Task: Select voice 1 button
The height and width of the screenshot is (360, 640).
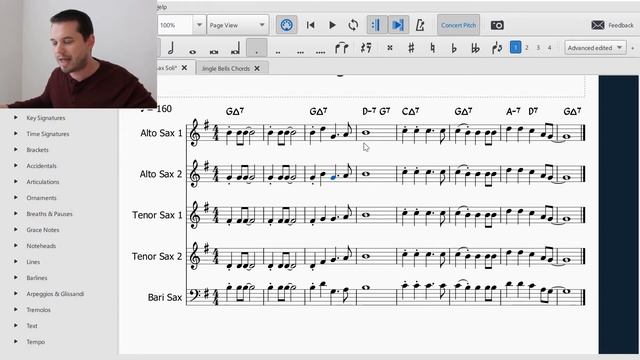Action: coord(516,48)
